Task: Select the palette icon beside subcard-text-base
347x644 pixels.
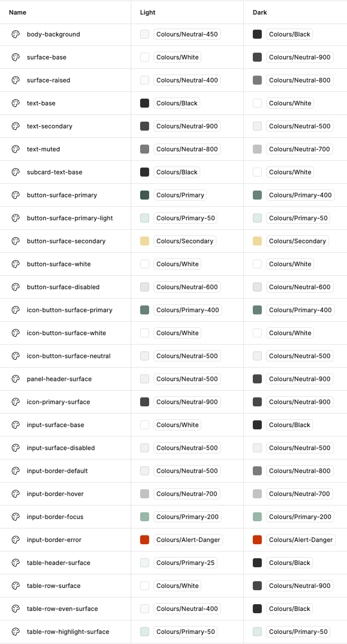Action: point(15,172)
